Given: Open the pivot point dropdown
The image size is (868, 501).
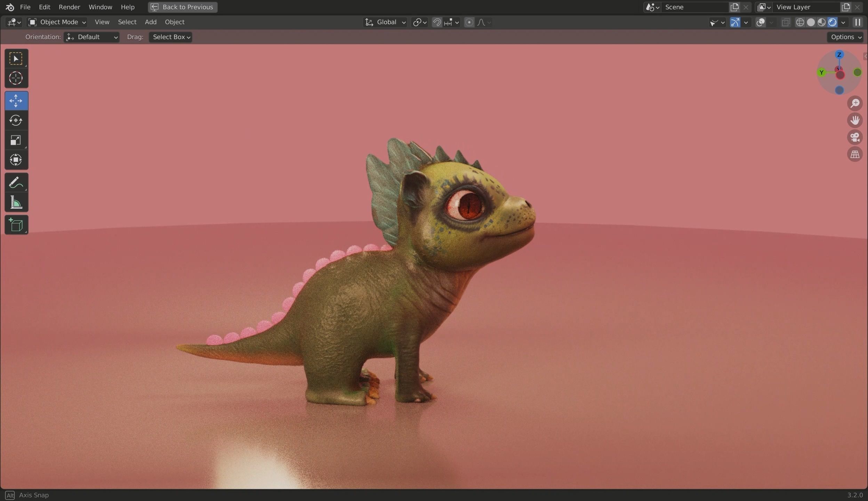Looking at the screenshot, I should [419, 22].
